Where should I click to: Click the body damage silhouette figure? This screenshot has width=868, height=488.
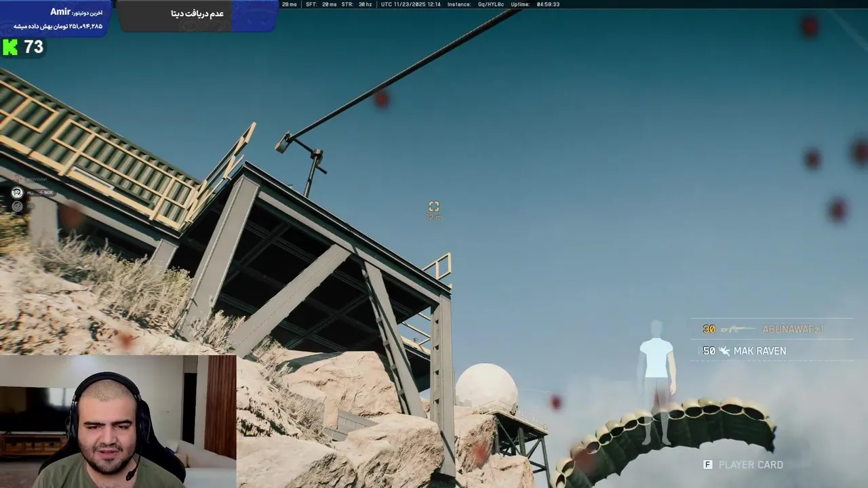656,383
